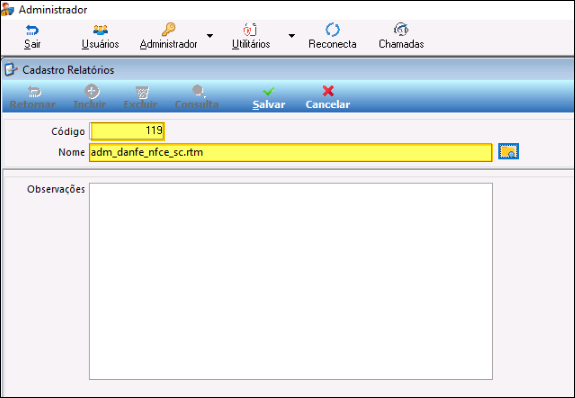Save the record with Salvar
Viewport: 575px width, 398px height.
(269, 98)
